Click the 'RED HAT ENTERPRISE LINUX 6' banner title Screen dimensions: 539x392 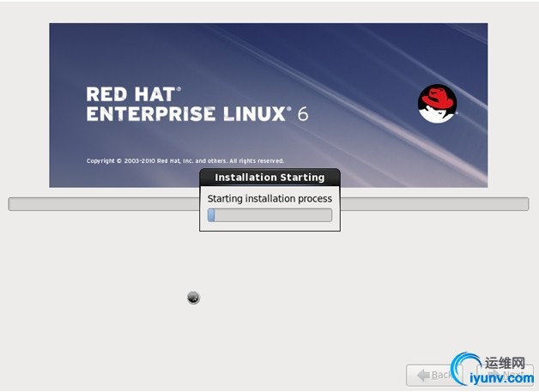[197, 104]
